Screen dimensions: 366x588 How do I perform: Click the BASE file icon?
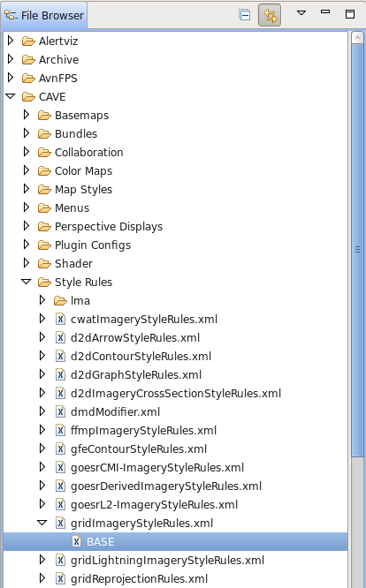click(x=76, y=541)
